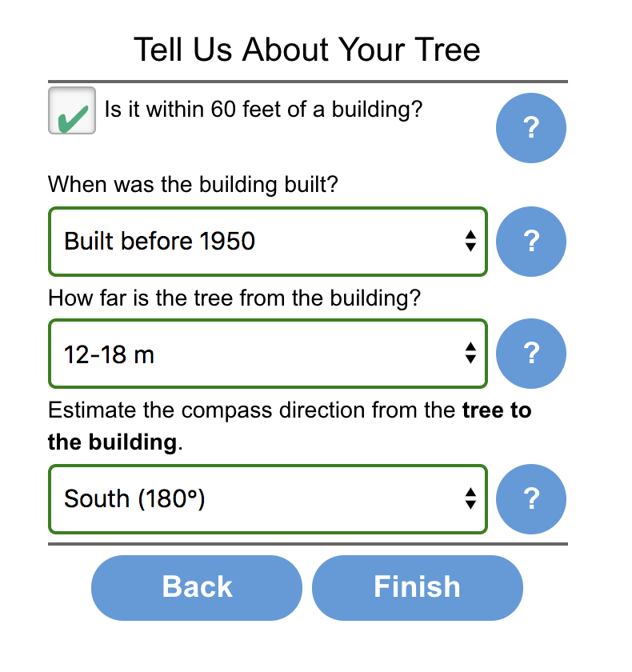Open the 'South (180°)' direction dropdown
Screen dimensions: 632x672
[268, 499]
